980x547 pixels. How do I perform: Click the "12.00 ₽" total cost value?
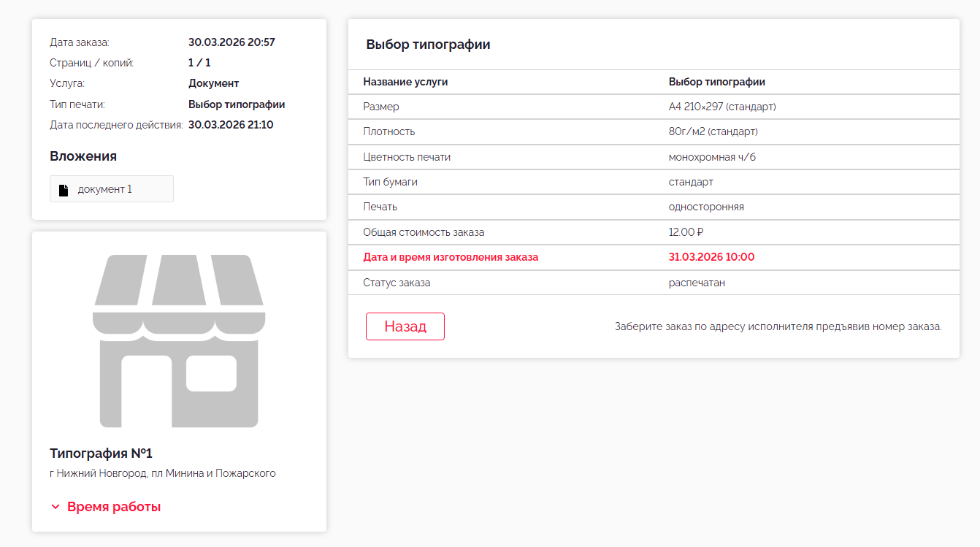coord(686,232)
